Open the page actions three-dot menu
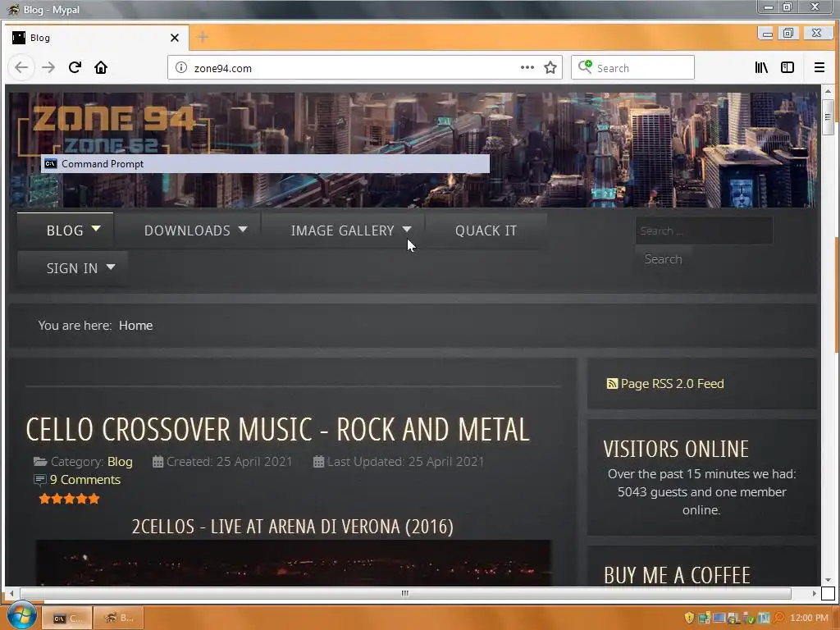The image size is (840, 630). pos(527,67)
